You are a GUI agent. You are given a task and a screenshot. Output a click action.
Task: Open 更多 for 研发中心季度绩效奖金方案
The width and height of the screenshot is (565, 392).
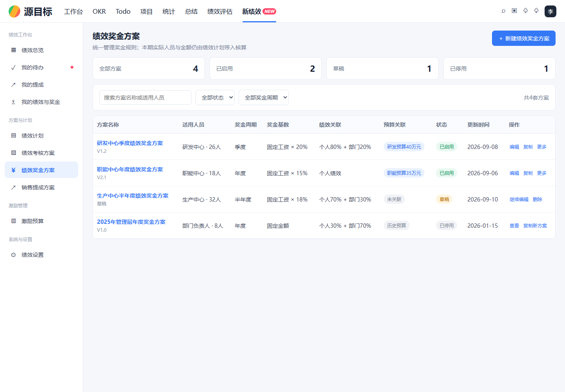[542, 147]
